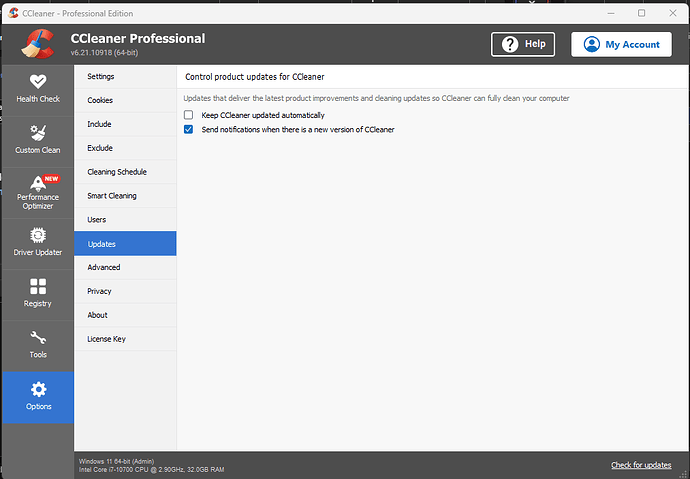The height and width of the screenshot is (479, 690).
Task: Click the Options gear icon
Action: (37, 389)
